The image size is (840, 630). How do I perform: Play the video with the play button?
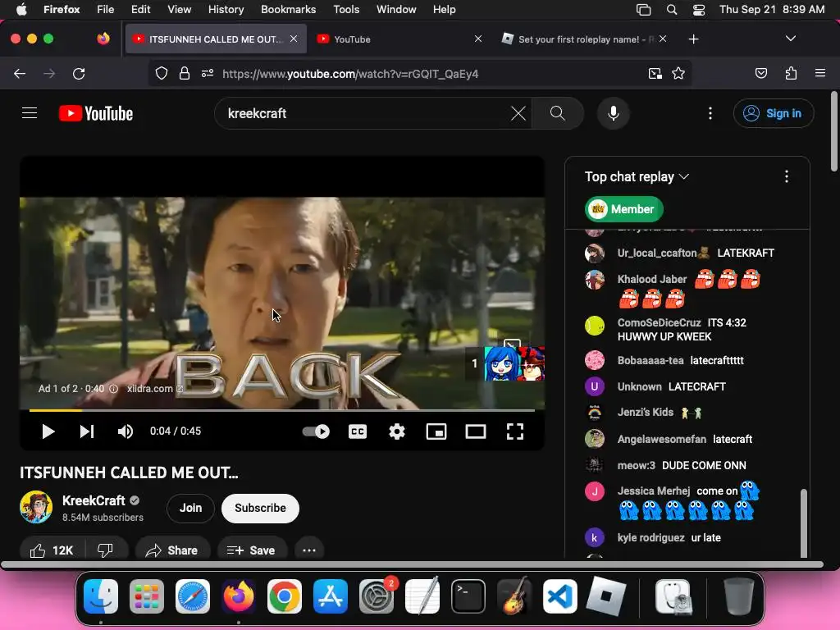pos(48,431)
